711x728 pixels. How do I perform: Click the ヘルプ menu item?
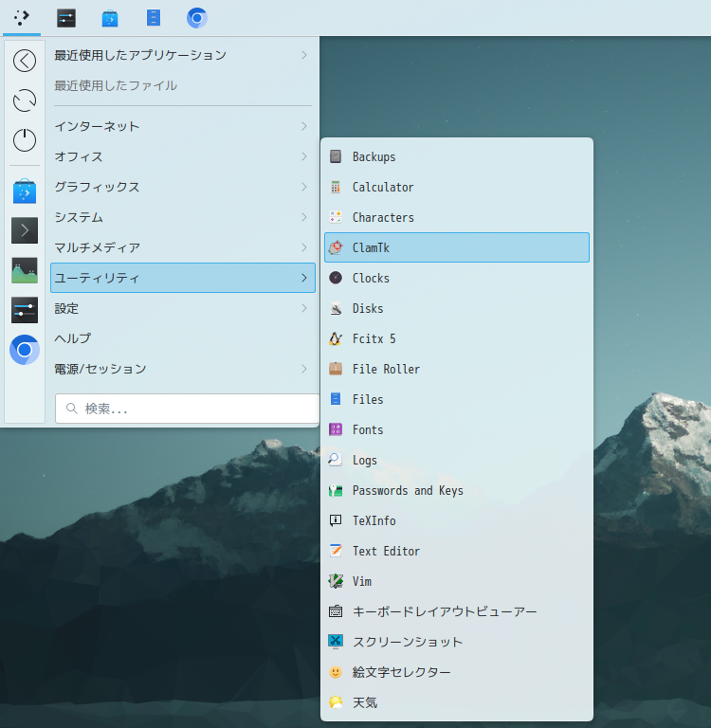[73, 338]
